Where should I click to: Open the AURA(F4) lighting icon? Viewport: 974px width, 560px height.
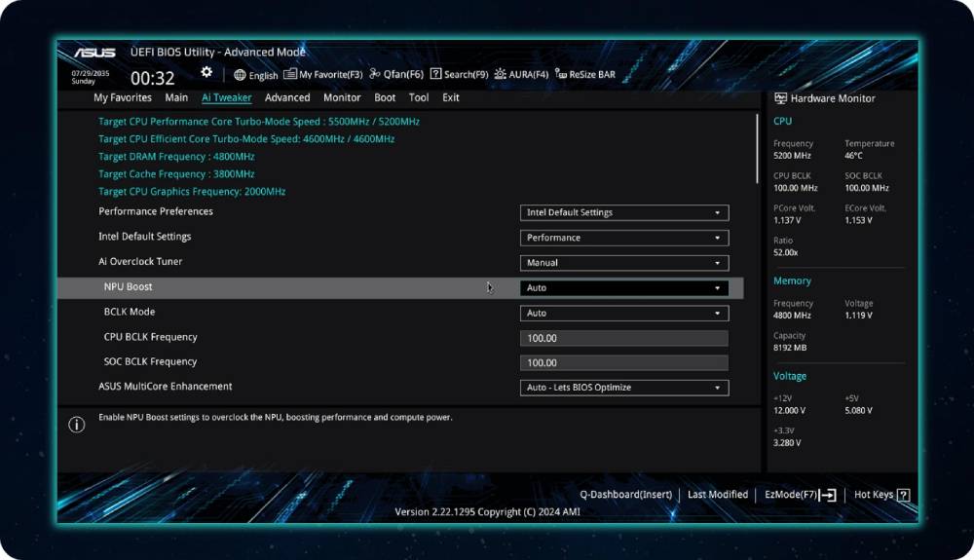click(x=500, y=74)
